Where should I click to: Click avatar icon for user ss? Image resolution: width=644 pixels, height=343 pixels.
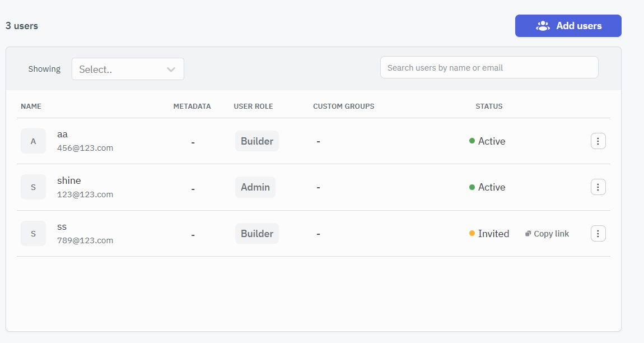pos(33,234)
